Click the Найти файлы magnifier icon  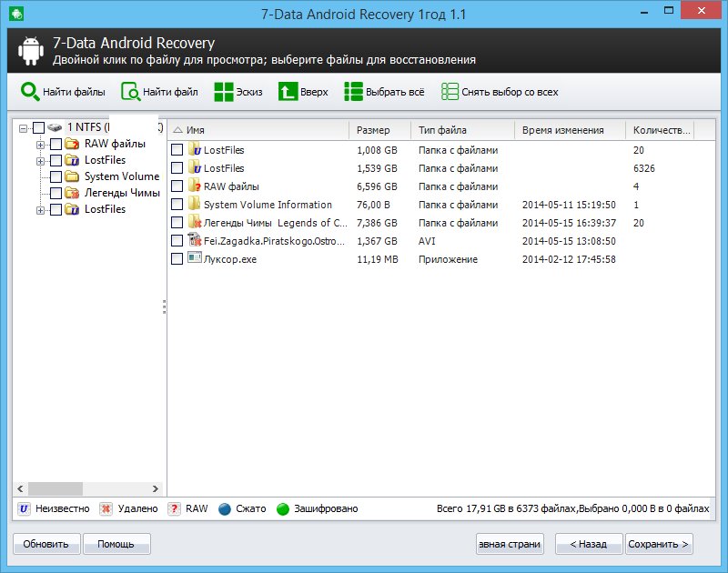[30, 91]
